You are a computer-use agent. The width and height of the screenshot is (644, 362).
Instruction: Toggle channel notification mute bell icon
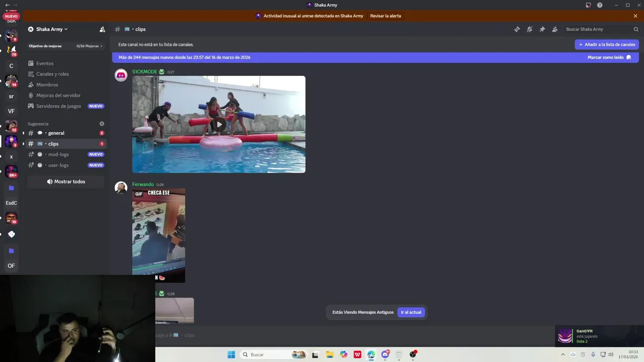[x=529, y=29]
